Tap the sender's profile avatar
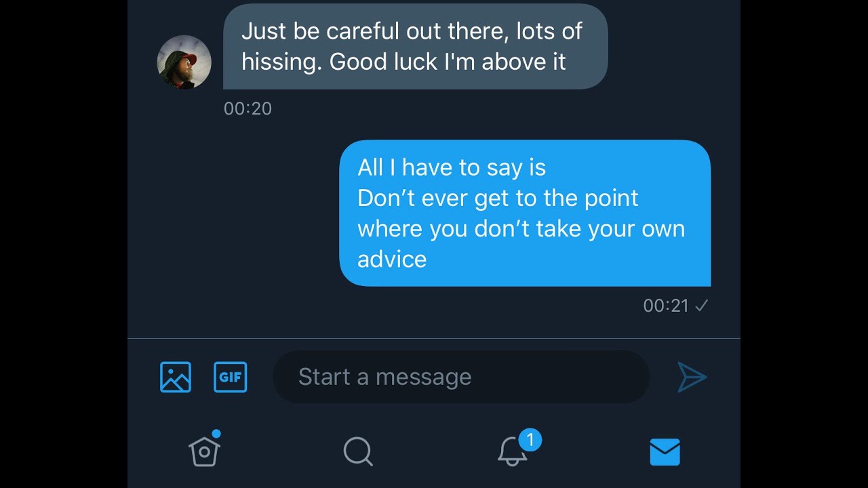The height and width of the screenshot is (488, 868). click(x=184, y=62)
